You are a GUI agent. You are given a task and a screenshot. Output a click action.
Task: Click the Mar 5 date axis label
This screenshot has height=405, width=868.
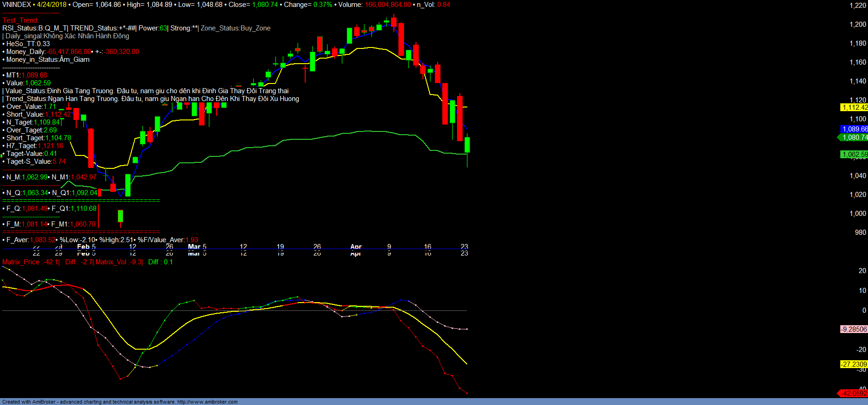197,247
